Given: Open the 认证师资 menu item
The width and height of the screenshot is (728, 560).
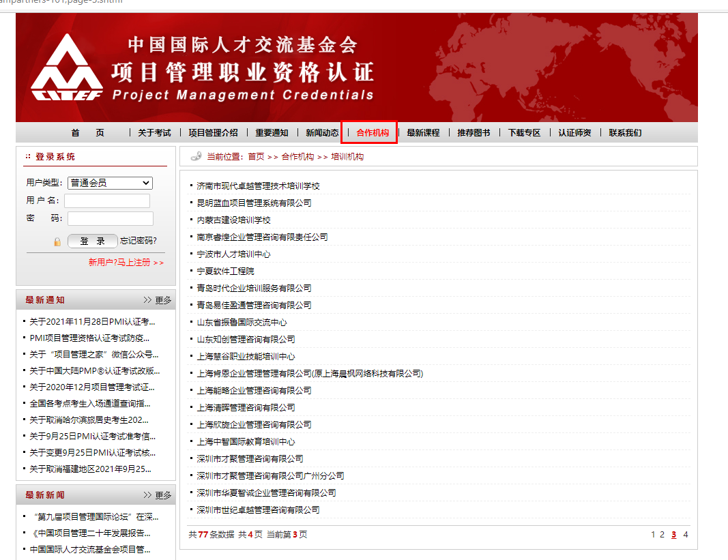Looking at the screenshot, I should click(x=574, y=133).
